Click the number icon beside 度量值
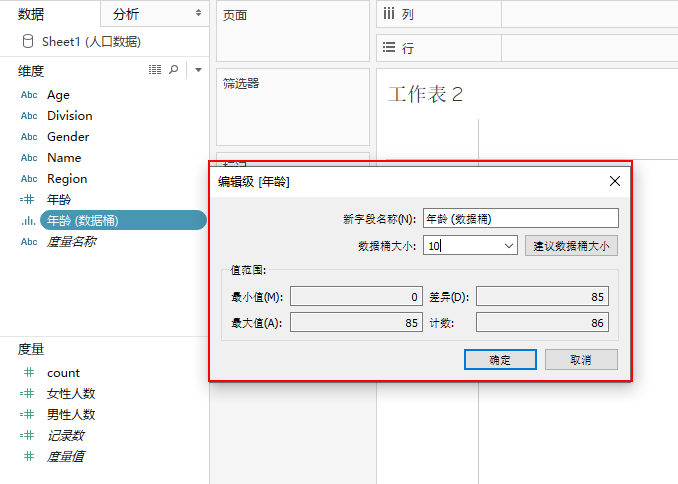Screen dimensions: 678x484 (29, 456)
